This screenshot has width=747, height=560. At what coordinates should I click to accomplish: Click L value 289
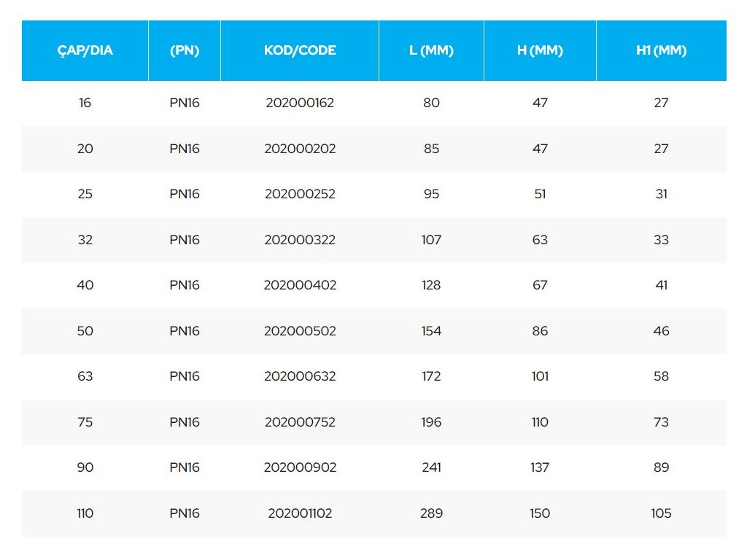[431, 513]
